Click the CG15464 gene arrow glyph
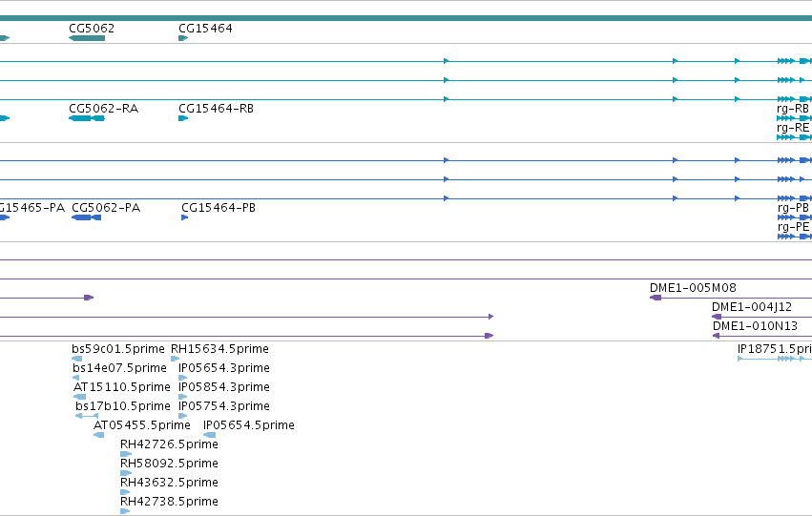This screenshot has width=812, height=516. [x=183, y=38]
